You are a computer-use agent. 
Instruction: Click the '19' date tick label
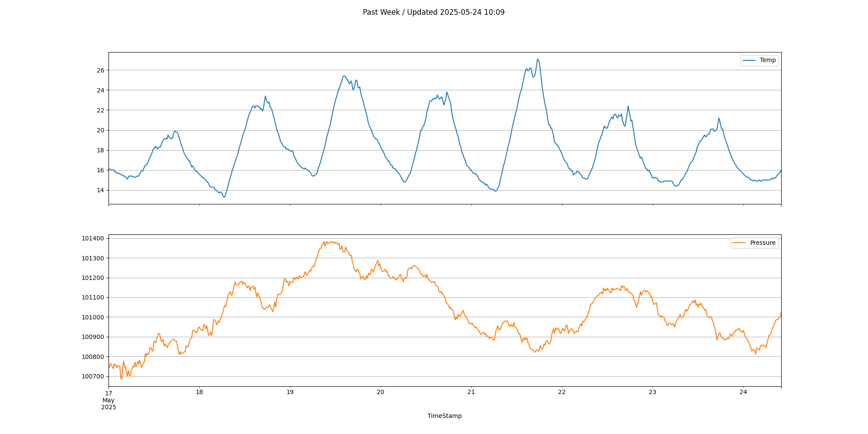click(290, 392)
